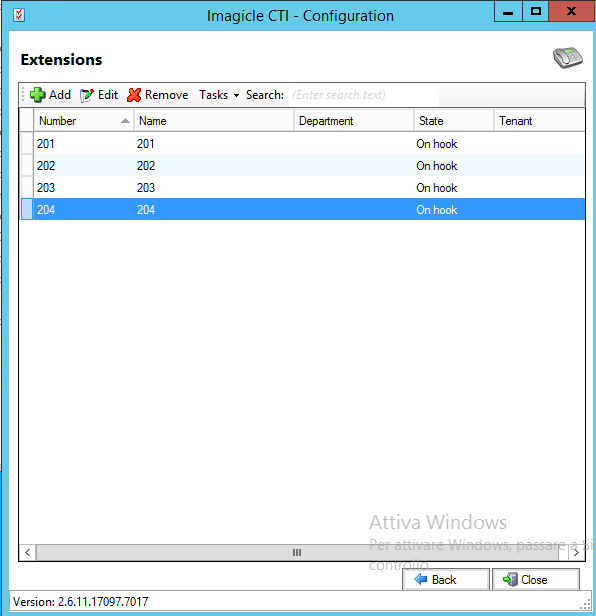Select extension 203 row

pyautogui.click(x=303, y=187)
